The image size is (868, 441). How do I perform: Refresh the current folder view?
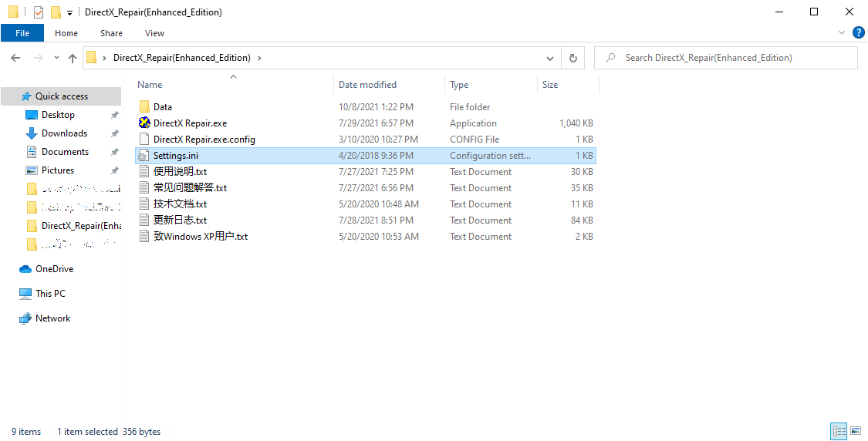click(573, 58)
